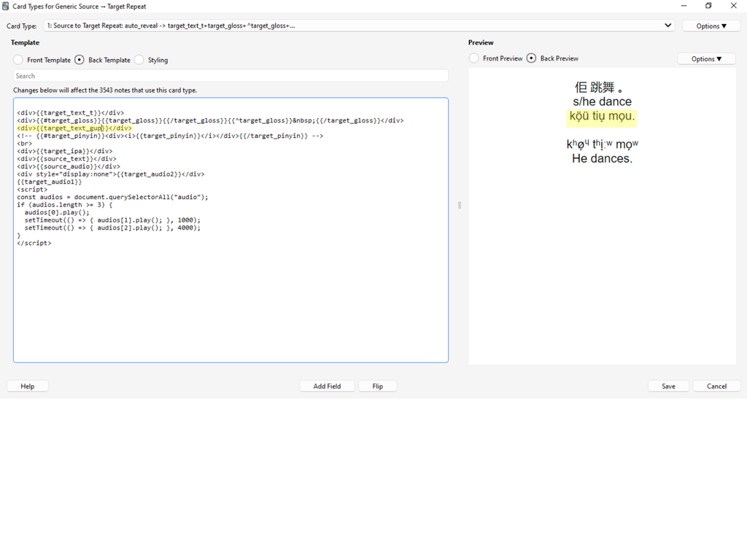Click the Anki app icon in title bar

[6, 6]
